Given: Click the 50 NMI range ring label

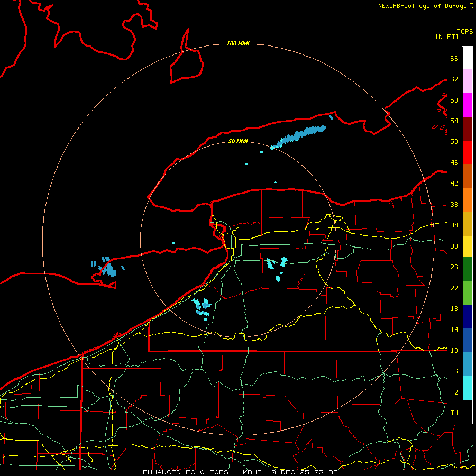Looking at the screenshot, I should 239,141.
